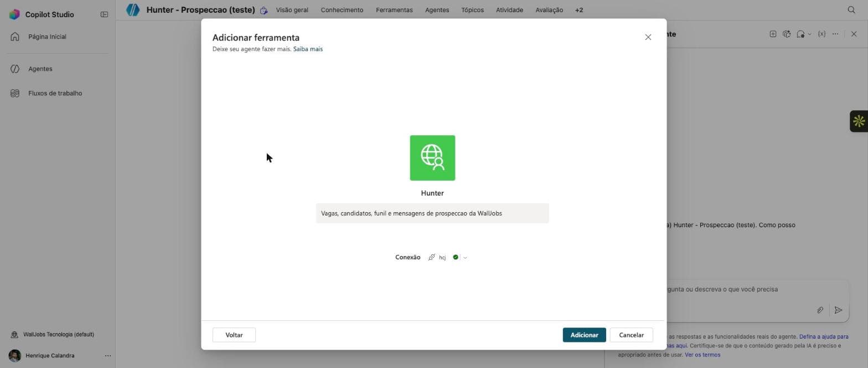
Task: Switch to Visão geral tab
Action: [x=292, y=10]
